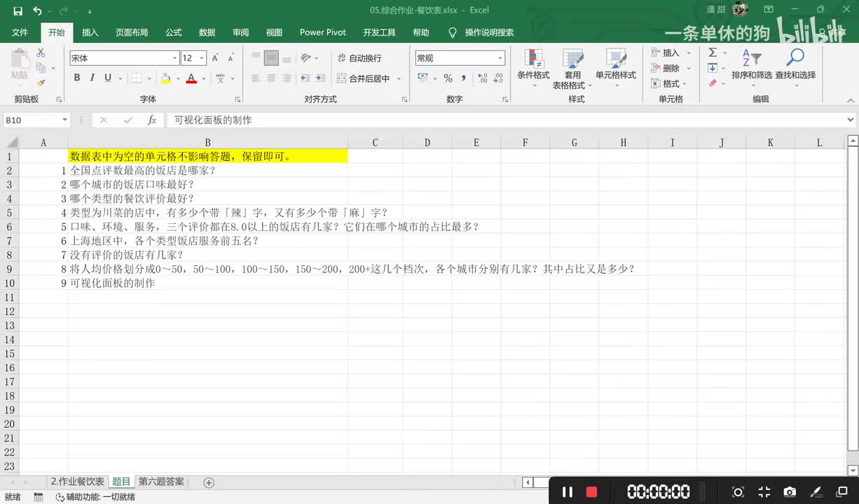Switch to the Power Pivot tab
The image size is (859, 504).
point(323,32)
